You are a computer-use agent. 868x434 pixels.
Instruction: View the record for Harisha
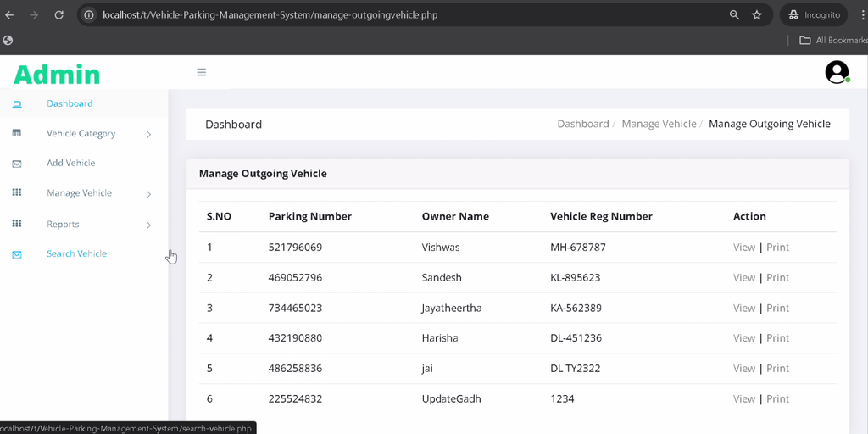point(744,337)
